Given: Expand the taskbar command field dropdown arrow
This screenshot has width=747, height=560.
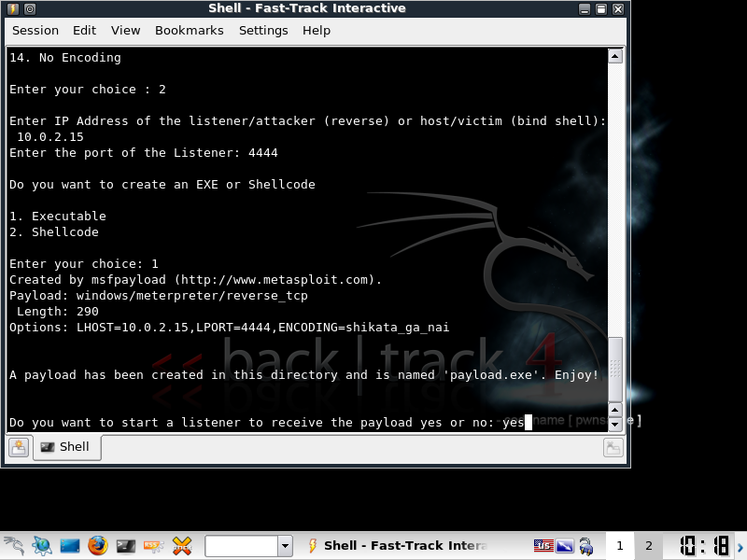Looking at the screenshot, I should point(285,546).
